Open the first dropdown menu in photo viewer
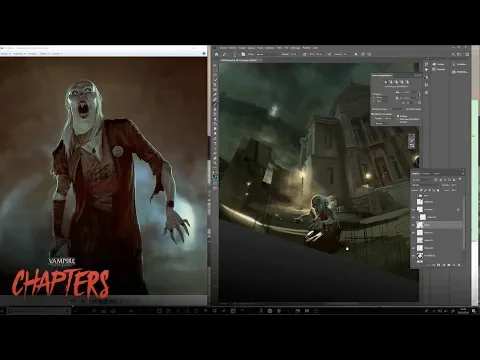 coord(5,53)
